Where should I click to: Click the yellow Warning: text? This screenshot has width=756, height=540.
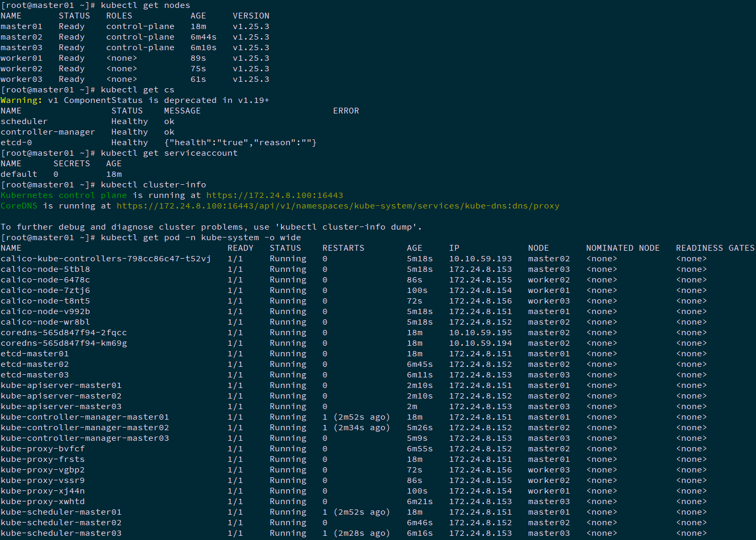click(21, 100)
